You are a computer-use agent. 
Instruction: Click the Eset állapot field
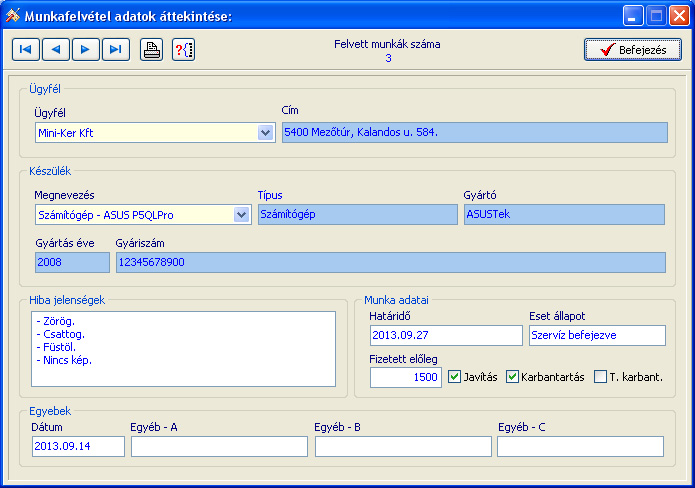click(597, 336)
